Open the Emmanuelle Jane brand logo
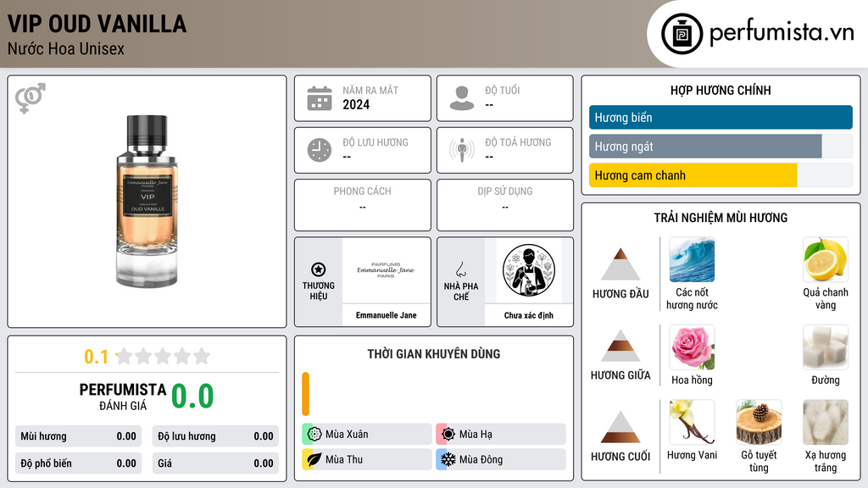This screenshot has height=488, width=868. pyautogui.click(x=386, y=270)
